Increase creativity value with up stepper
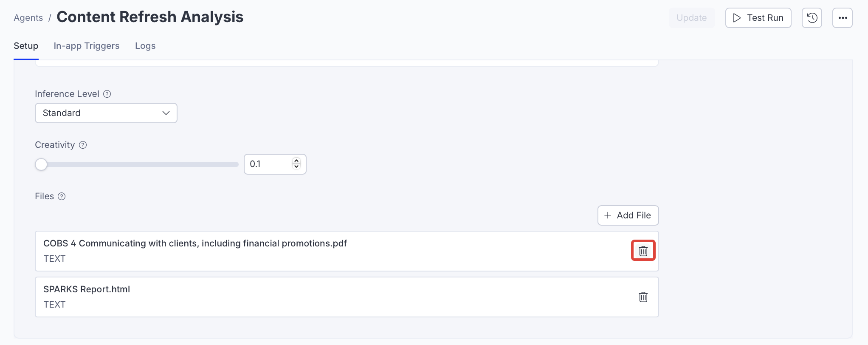 click(x=296, y=161)
